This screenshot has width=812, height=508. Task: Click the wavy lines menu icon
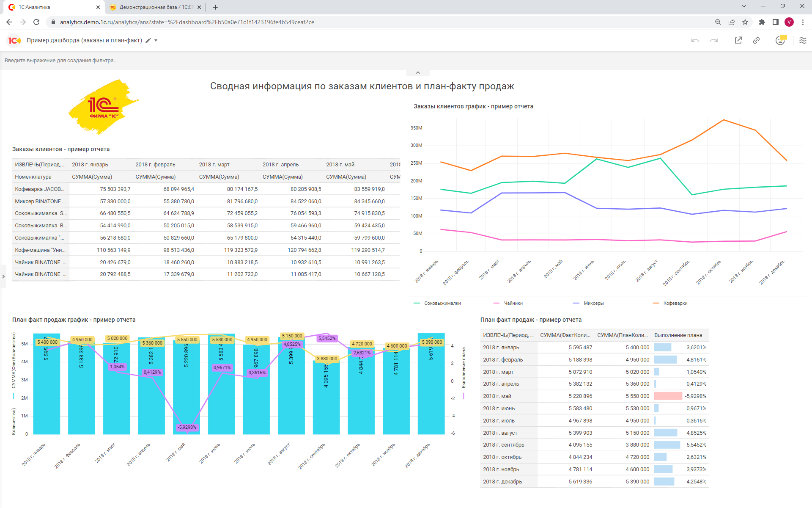click(x=803, y=40)
